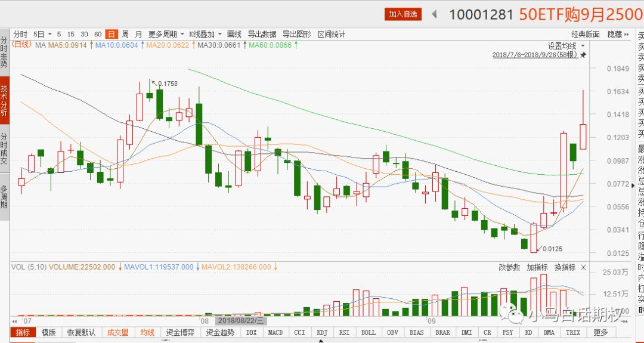Click 导出数据 to export data
The height and width of the screenshot is (343, 644).
[262, 34]
